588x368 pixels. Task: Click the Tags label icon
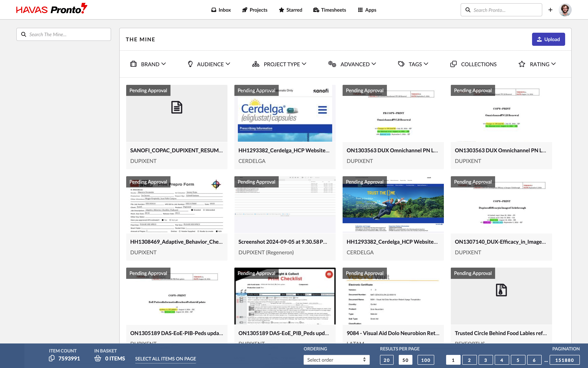(x=401, y=64)
